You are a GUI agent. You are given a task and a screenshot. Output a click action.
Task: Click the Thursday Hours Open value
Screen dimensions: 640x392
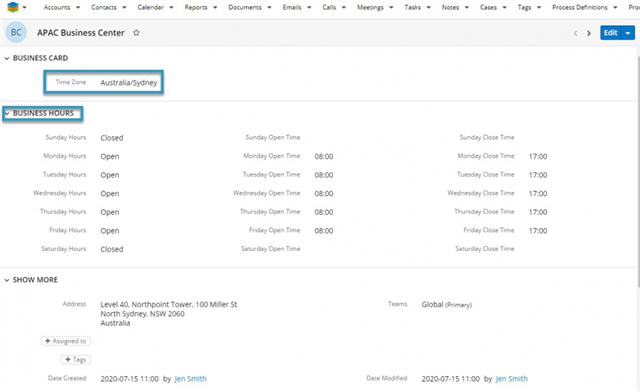(x=110, y=212)
